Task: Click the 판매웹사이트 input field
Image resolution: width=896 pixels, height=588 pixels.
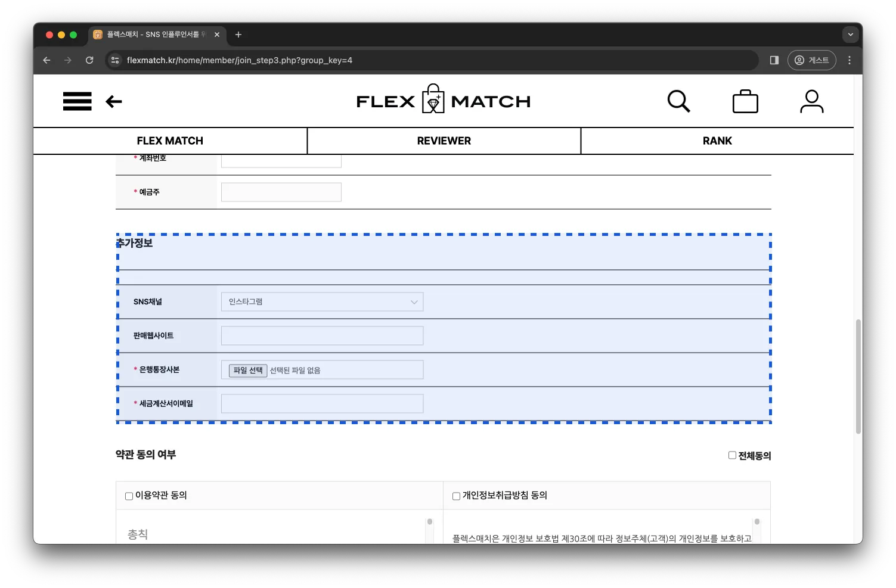Action: (x=323, y=336)
